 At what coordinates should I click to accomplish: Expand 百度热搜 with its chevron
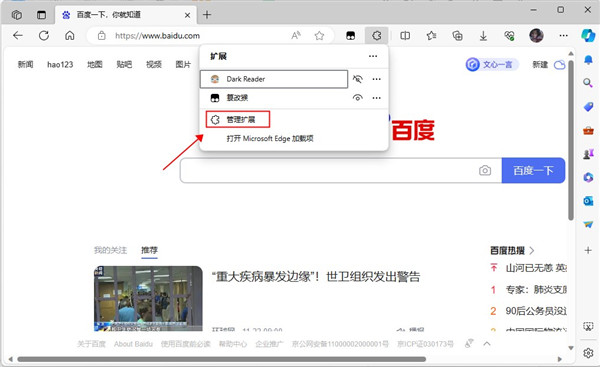[x=532, y=251]
